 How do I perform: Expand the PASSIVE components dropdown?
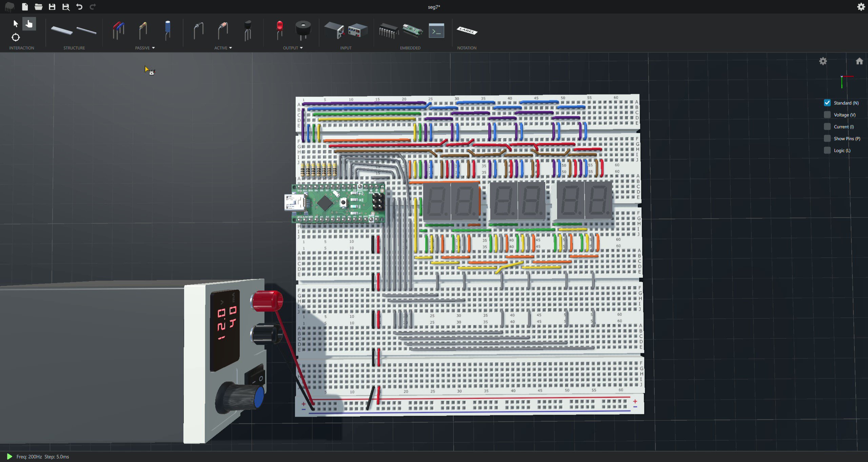(145, 48)
